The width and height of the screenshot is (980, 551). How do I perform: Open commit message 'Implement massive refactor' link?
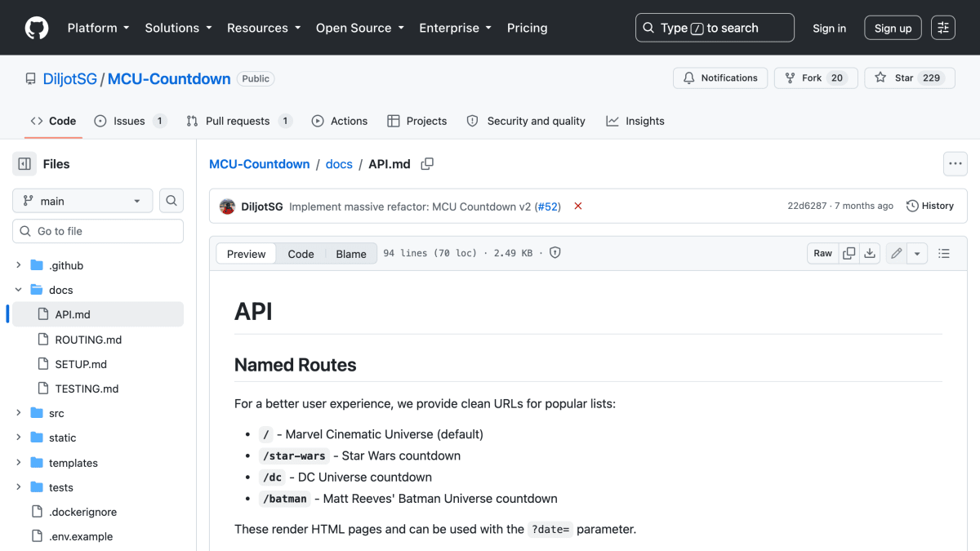tap(409, 207)
